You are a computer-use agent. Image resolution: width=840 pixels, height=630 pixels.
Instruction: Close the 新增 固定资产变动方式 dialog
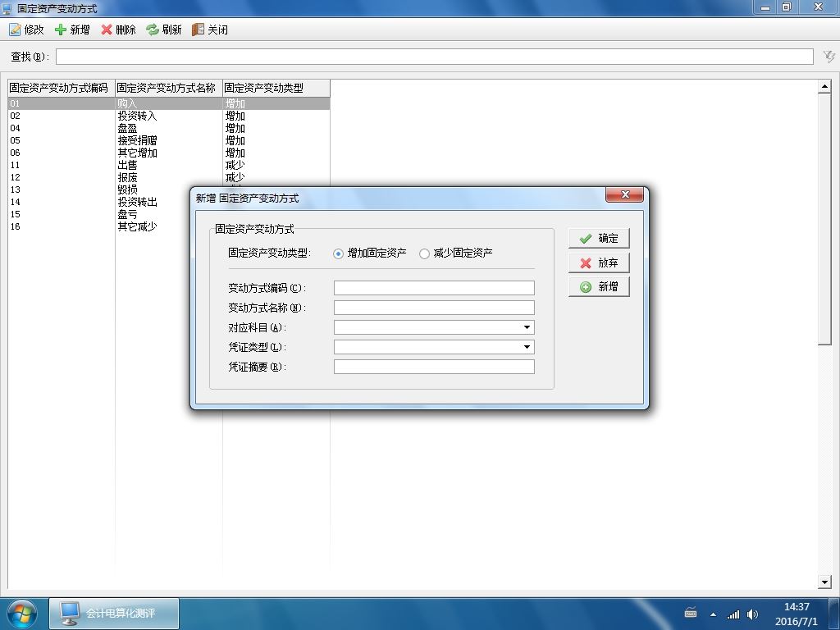[624, 194]
